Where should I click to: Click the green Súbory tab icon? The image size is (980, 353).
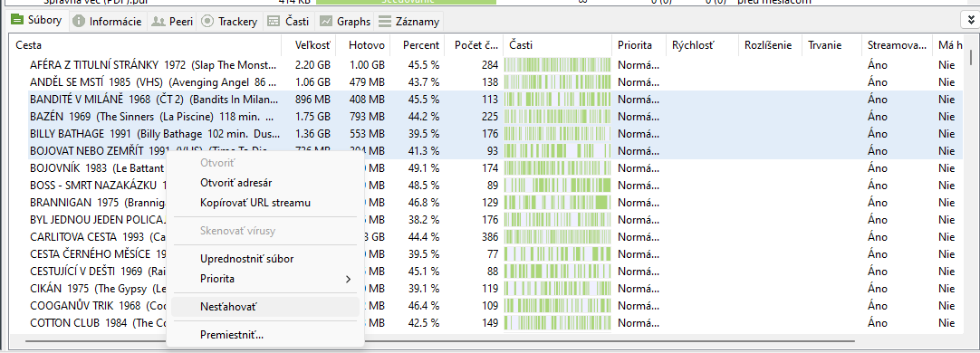(17, 21)
